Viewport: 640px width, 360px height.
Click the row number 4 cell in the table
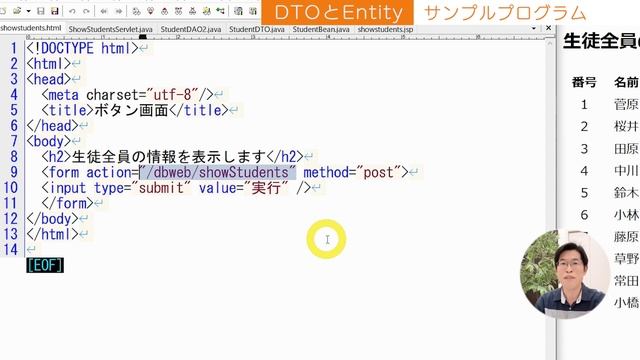point(584,171)
